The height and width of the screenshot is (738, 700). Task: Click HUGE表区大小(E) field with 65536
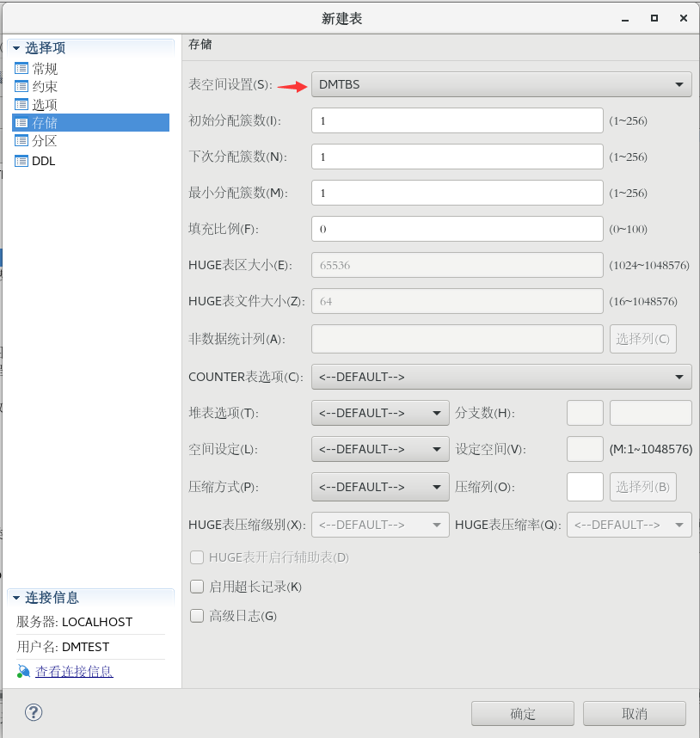click(457, 266)
